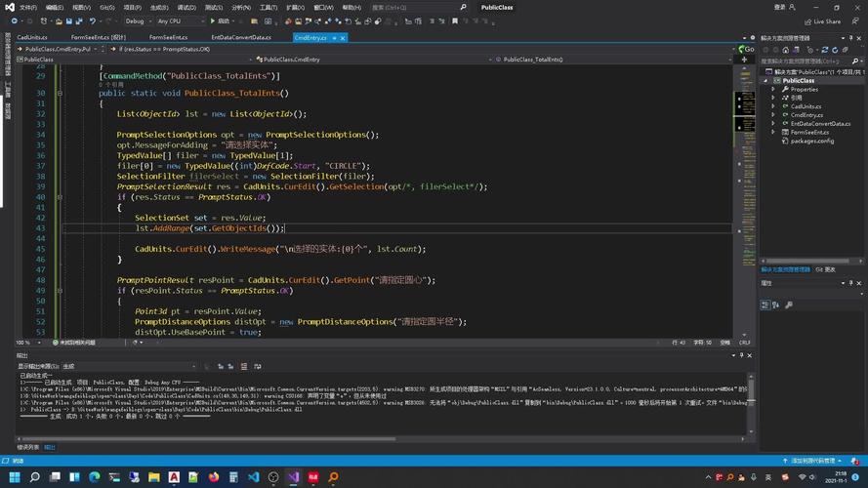Pin the Properties panel
The image size is (868, 488).
click(850, 283)
